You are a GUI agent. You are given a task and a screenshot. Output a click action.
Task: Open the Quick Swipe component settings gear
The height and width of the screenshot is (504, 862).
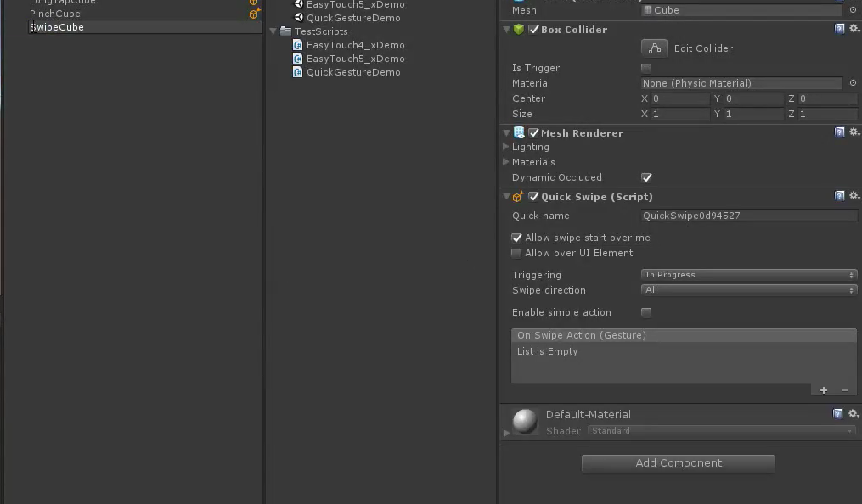854,196
